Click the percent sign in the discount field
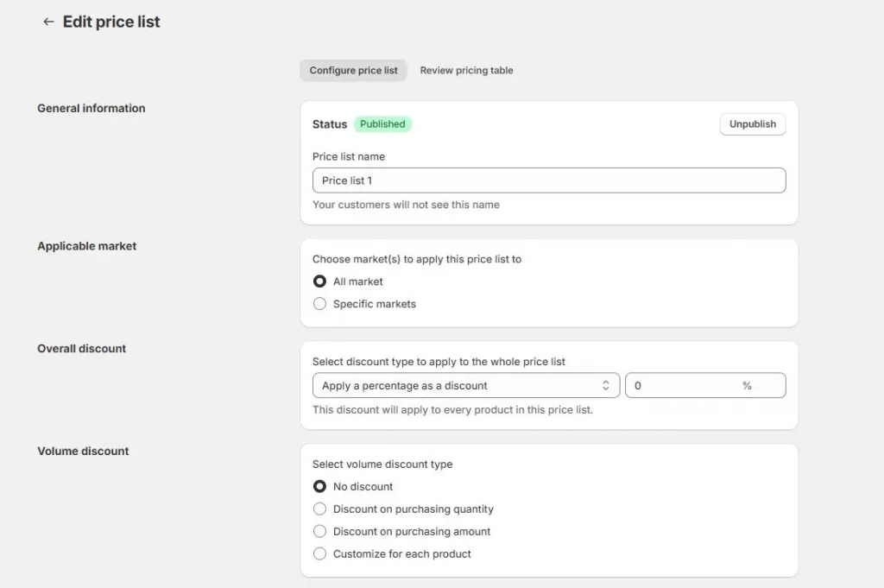The image size is (884, 588). click(748, 385)
